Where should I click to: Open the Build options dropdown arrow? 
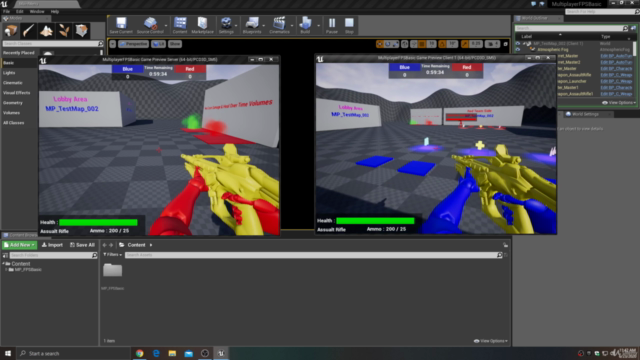318,26
